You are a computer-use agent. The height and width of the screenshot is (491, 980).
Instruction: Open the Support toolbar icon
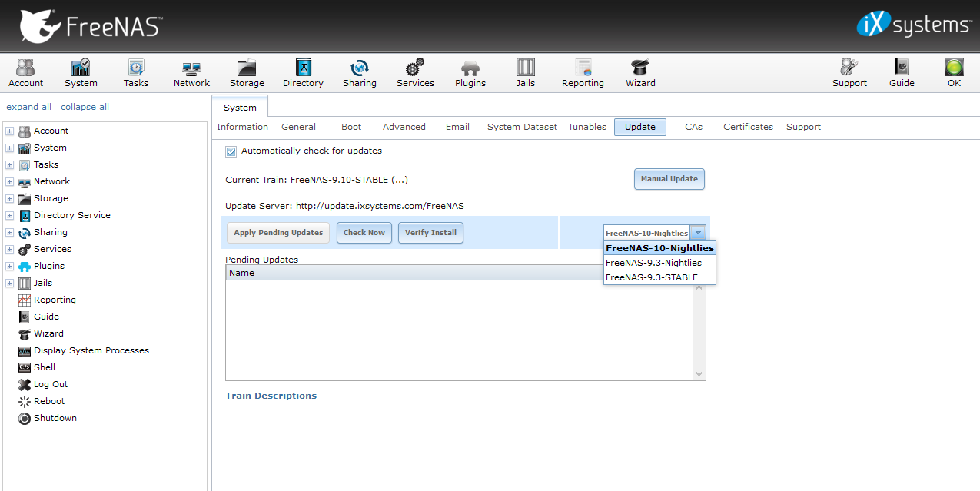click(849, 73)
